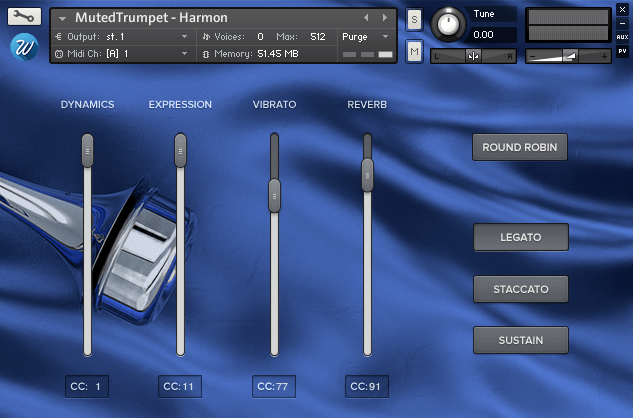Click the pan L-R slider
The height and width of the screenshot is (418, 633).
tap(473, 57)
